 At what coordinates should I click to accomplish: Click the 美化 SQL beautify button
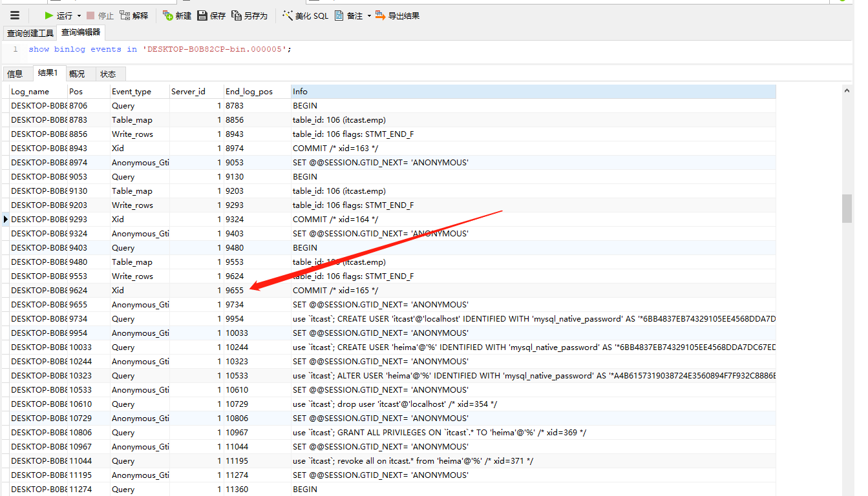(305, 15)
